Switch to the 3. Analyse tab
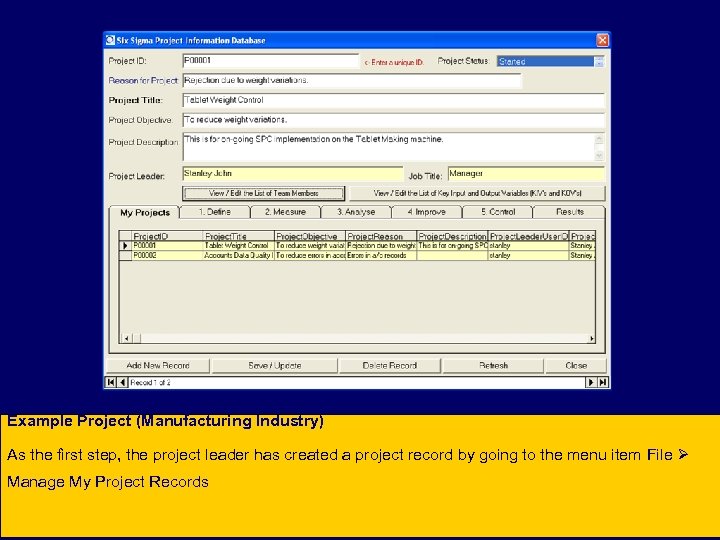Viewport: 720px width, 540px height. (356, 212)
